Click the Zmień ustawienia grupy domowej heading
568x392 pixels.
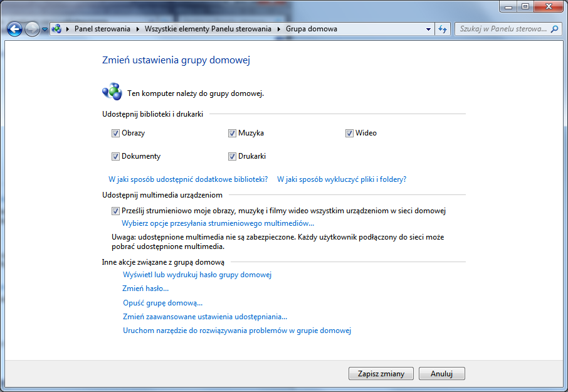point(176,60)
